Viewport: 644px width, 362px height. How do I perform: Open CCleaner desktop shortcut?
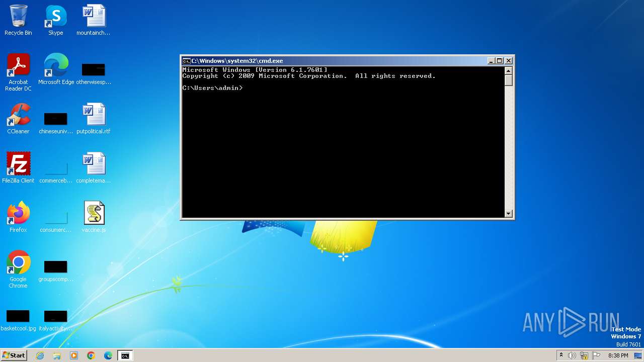tap(18, 119)
